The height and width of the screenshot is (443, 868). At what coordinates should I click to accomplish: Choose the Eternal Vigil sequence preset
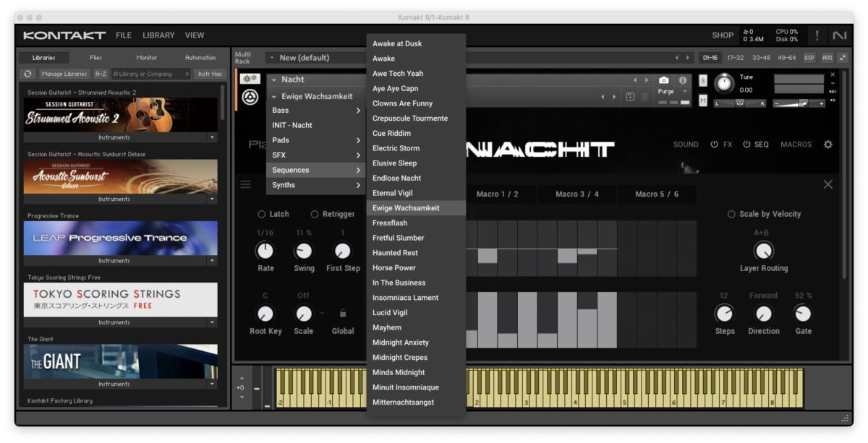pos(416,193)
